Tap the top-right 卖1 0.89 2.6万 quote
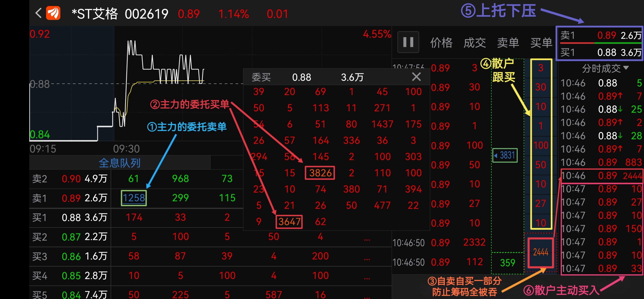644x299 pixels. coord(601,35)
